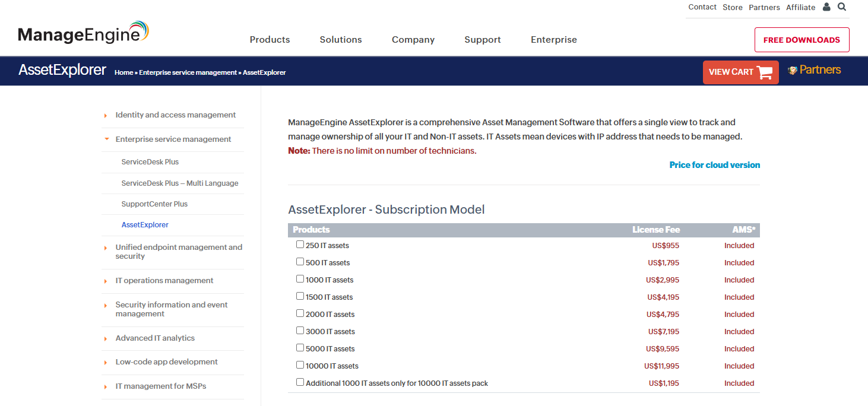Open search with the magnifier icon
Screen dimensions: 868x406
click(842, 7)
